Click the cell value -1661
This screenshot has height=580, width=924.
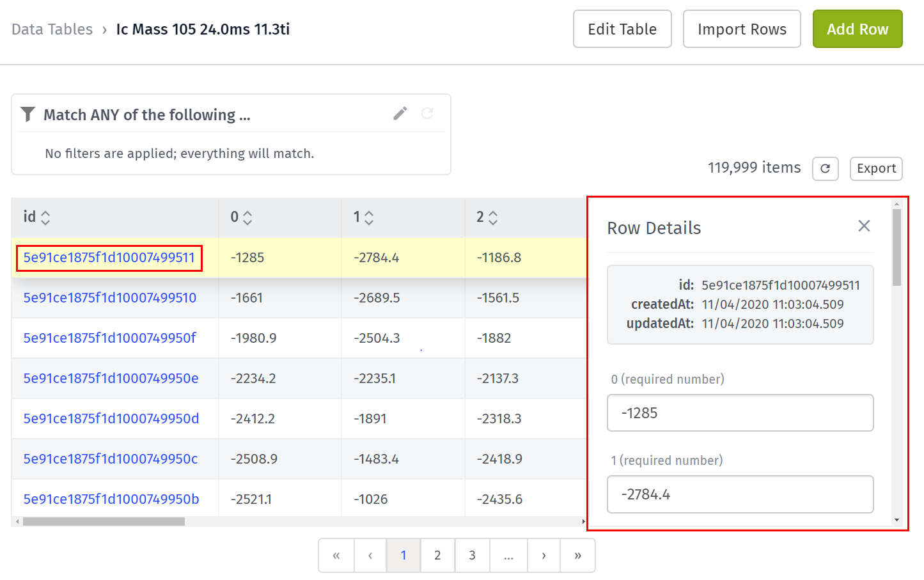pos(246,298)
